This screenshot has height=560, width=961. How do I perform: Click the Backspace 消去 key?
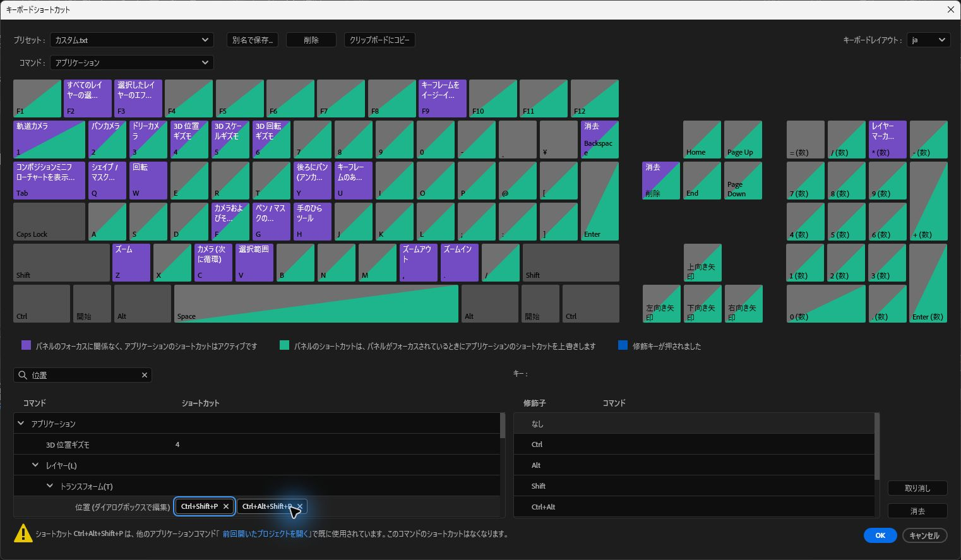point(600,140)
